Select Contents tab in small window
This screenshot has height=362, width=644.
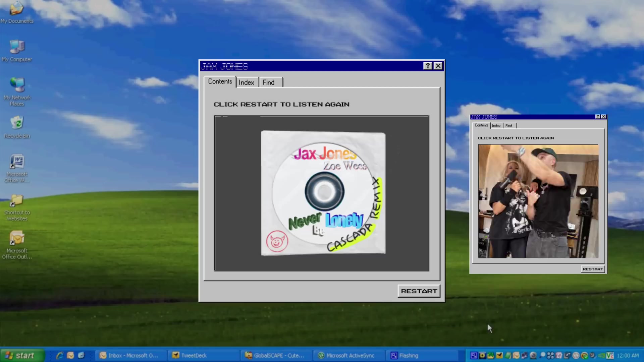pos(481,125)
